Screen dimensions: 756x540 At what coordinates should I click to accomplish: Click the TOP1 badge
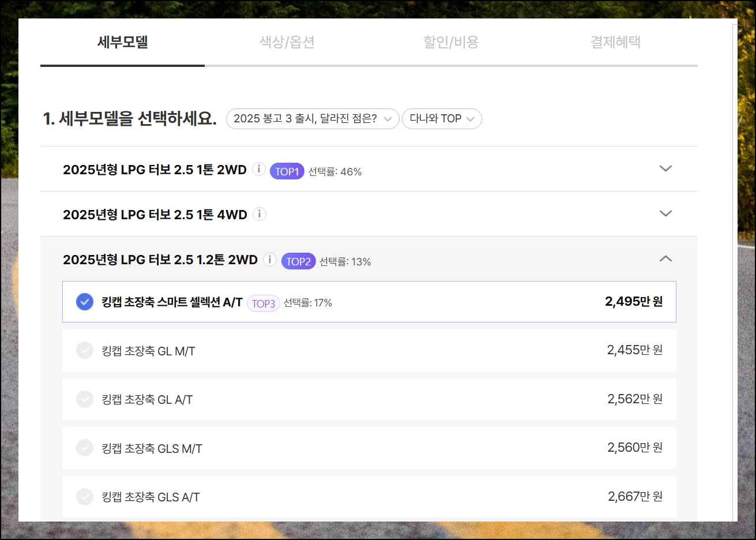[287, 171]
